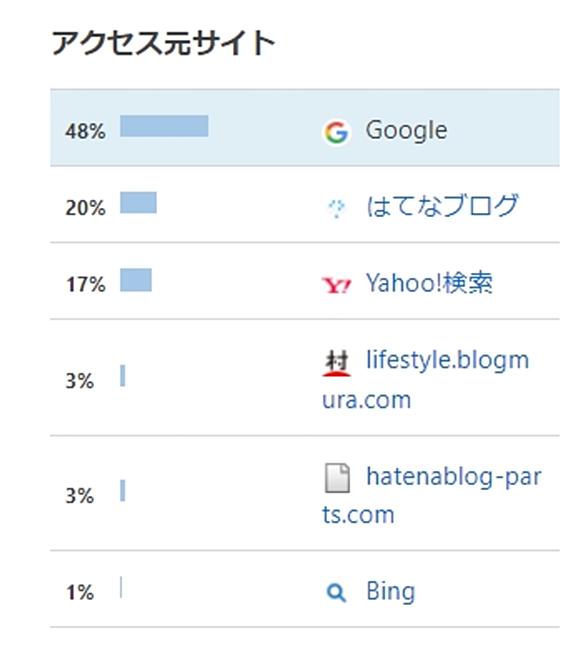Click the 3% bar for hatenablog-parts
This screenshot has height=656, width=586.
[x=123, y=490]
